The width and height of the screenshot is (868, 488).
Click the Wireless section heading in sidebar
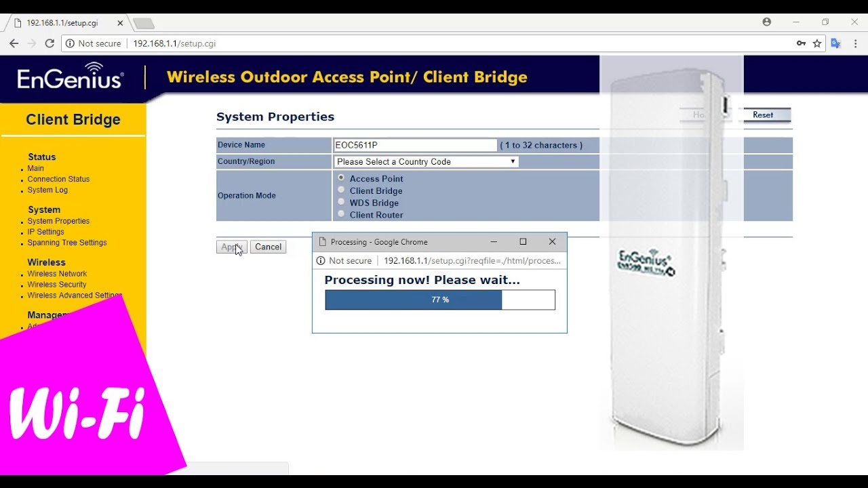coord(46,262)
